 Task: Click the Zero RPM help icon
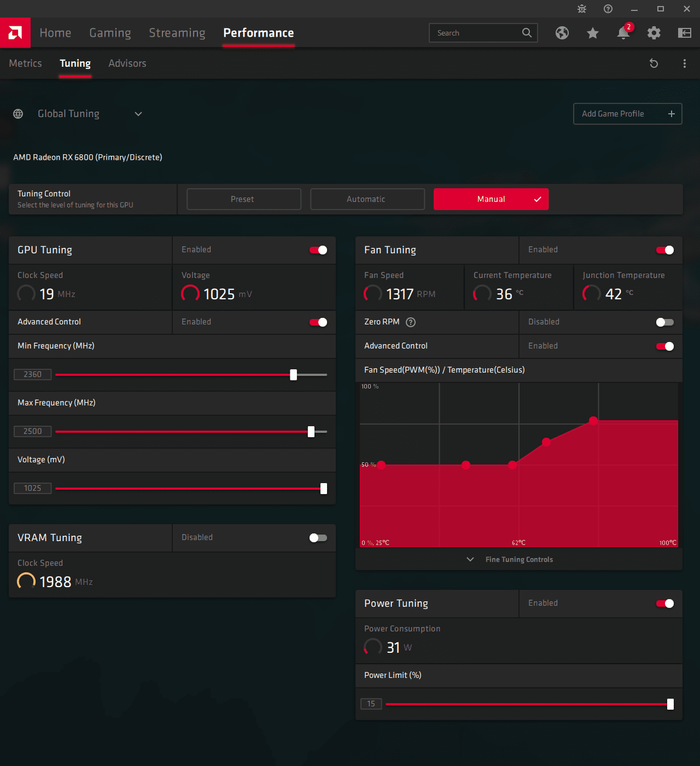coord(411,322)
